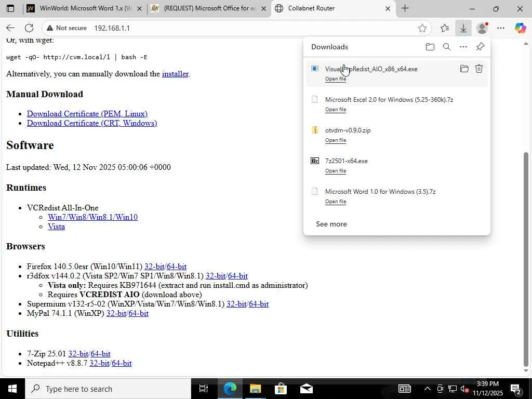This screenshot has height=399, width=532.
Task: Download 7-Zip 25.01 32-bit
Action: click(78, 354)
